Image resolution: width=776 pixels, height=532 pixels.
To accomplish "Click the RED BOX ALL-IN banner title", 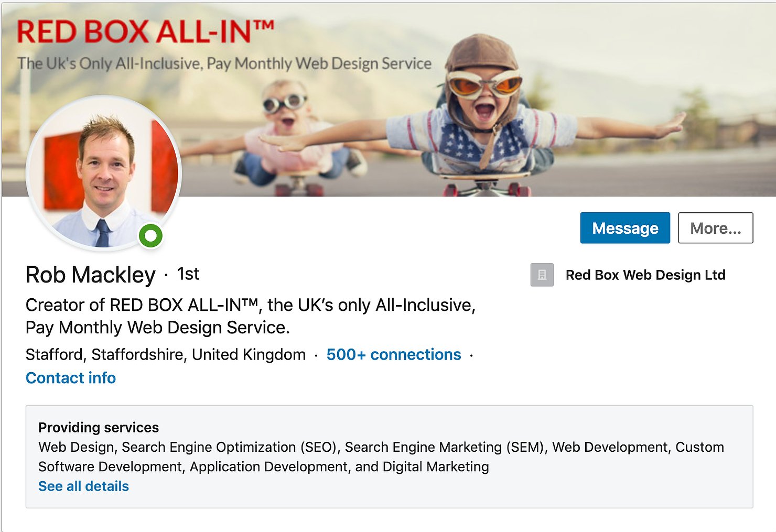I will (145, 32).
